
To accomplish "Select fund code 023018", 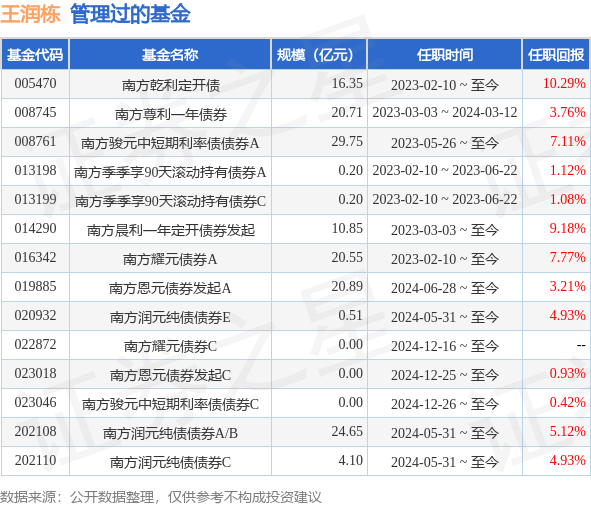I will [35, 374].
